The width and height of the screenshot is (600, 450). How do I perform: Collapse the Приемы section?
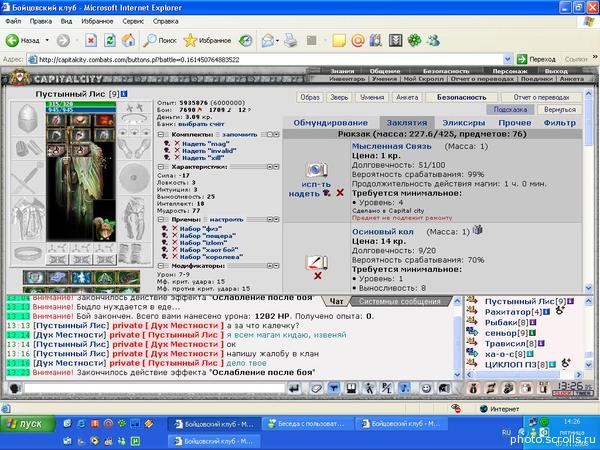tap(161, 220)
